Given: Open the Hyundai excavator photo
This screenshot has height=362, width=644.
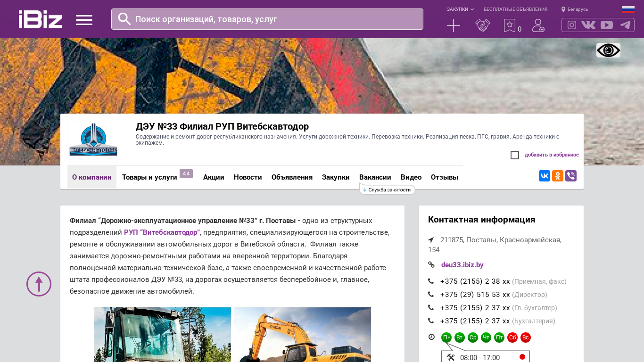Looking at the screenshot, I should click(302, 335).
